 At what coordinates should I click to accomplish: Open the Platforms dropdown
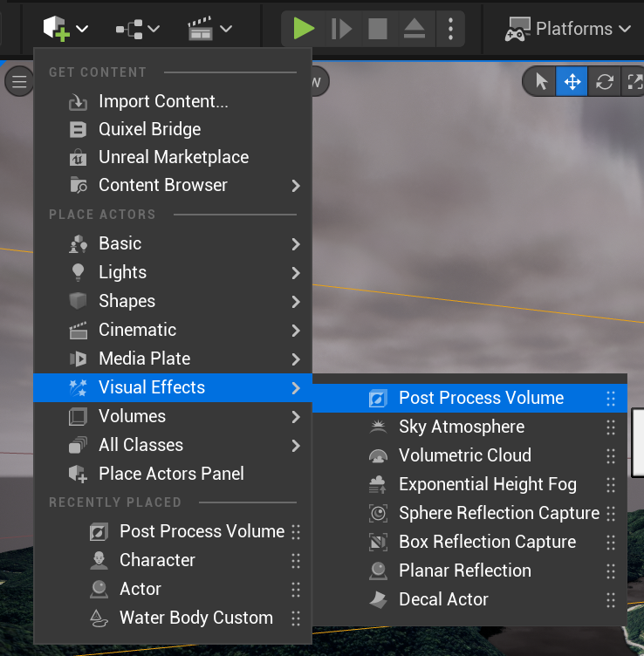pos(568,29)
